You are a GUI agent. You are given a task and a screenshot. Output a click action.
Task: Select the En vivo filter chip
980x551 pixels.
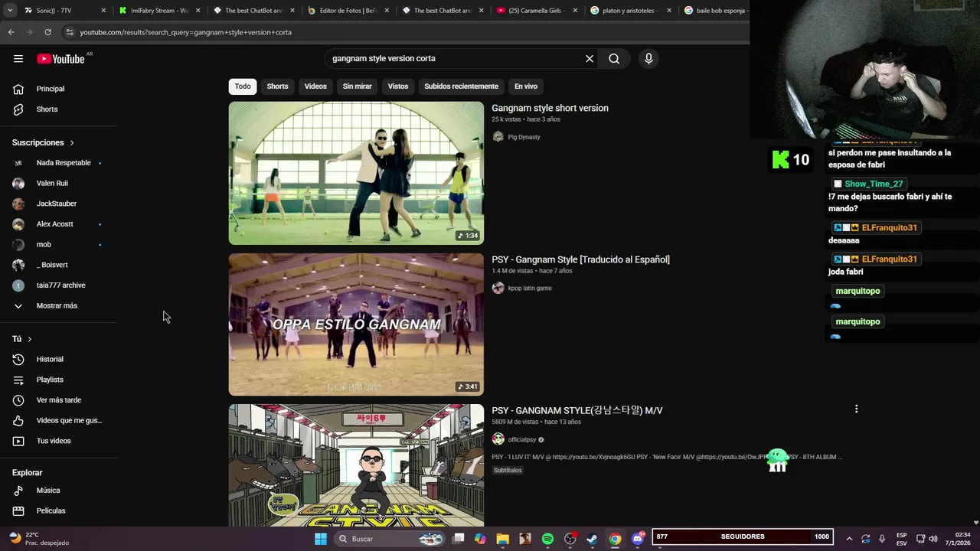[x=526, y=86]
